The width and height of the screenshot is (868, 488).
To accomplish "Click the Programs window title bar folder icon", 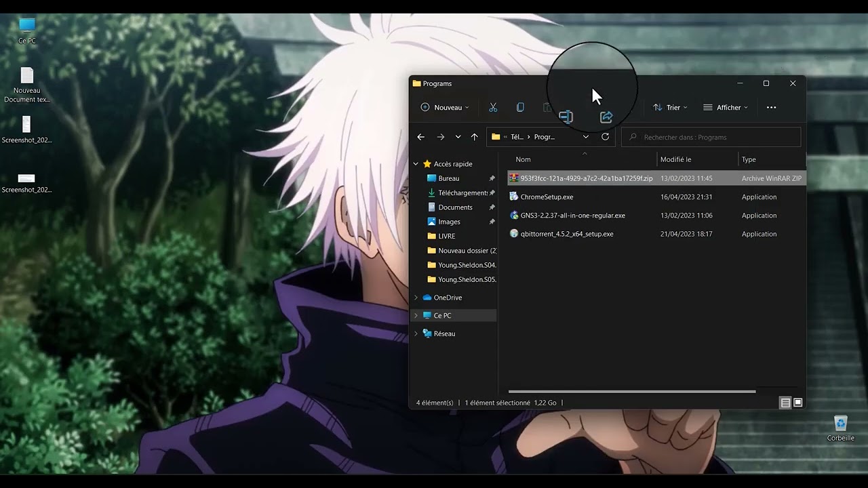I will 417,83.
